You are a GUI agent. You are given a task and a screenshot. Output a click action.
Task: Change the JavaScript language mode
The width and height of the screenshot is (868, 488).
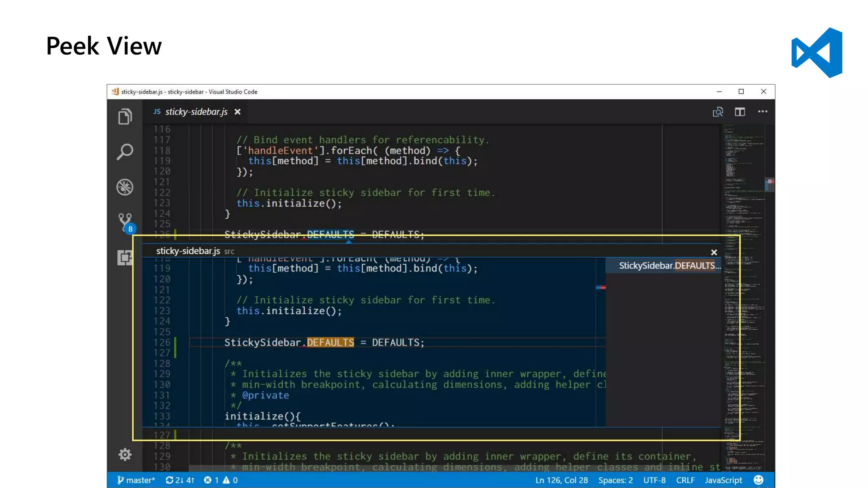[723, 480]
